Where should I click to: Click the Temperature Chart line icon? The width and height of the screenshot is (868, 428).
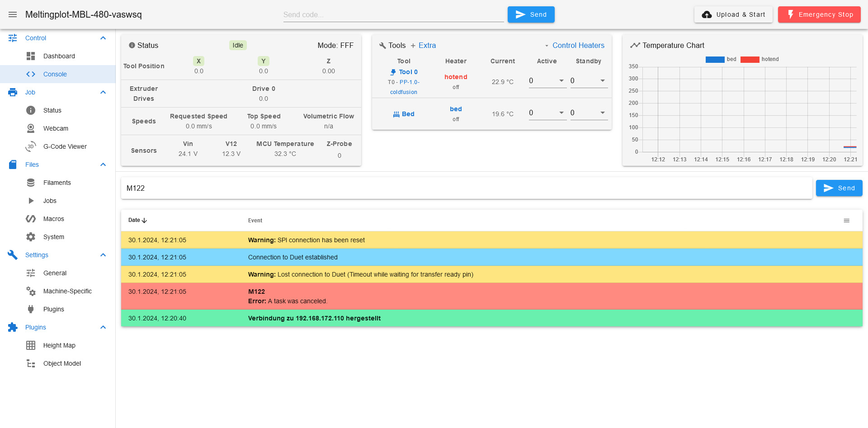click(635, 45)
